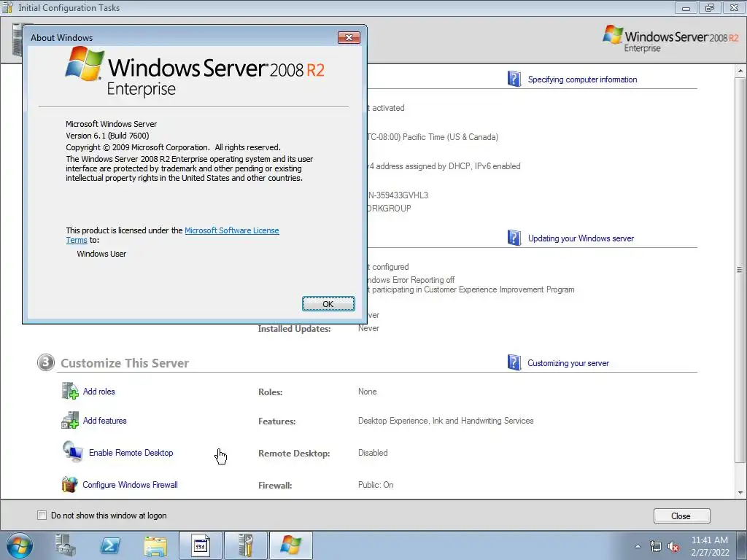This screenshot has width=747, height=560.
Task: Click the scroll down arrow of main window
Action: (x=740, y=492)
